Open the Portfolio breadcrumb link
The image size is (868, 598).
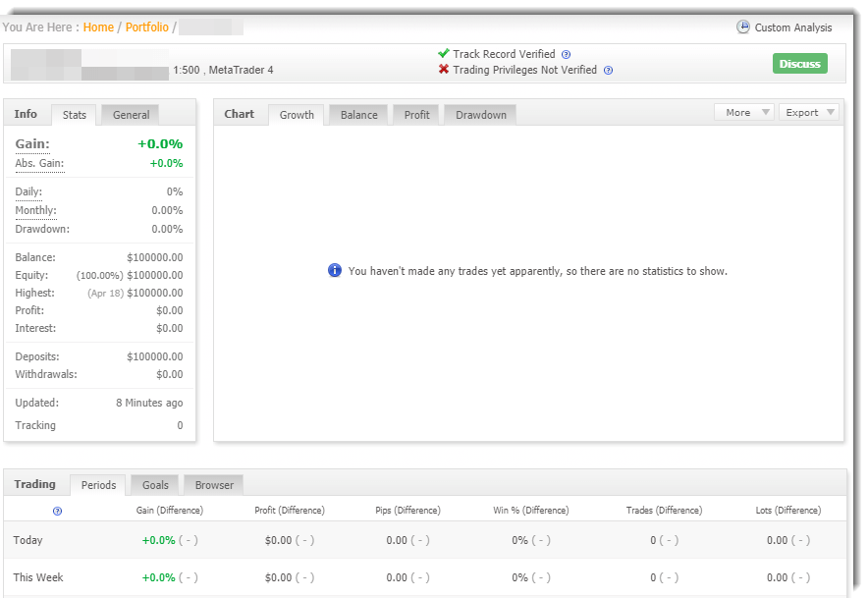click(147, 27)
